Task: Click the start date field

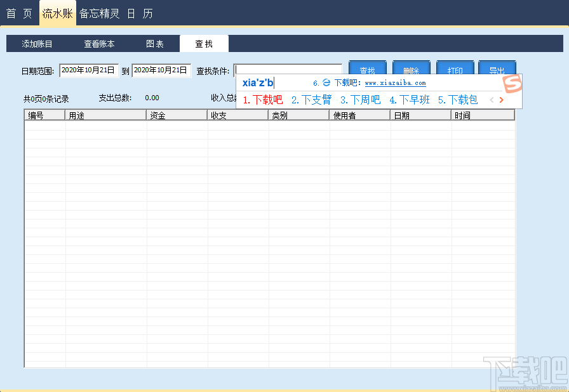Action: click(89, 70)
